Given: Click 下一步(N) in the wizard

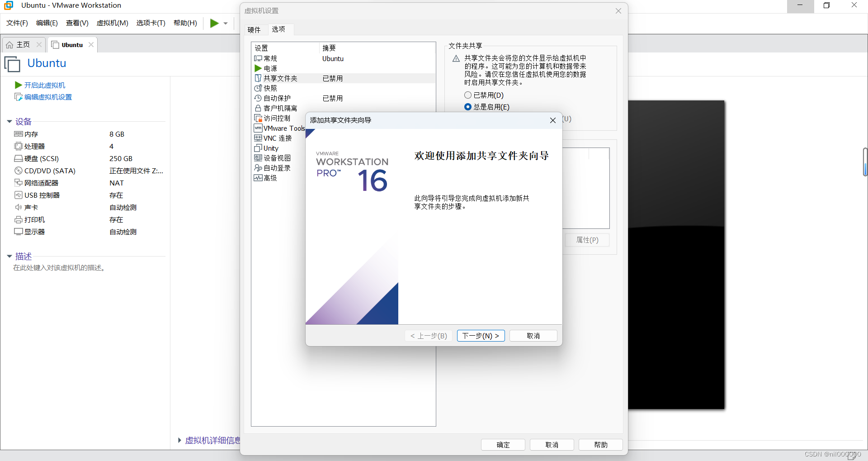Looking at the screenshot, I should coord(481,336).
